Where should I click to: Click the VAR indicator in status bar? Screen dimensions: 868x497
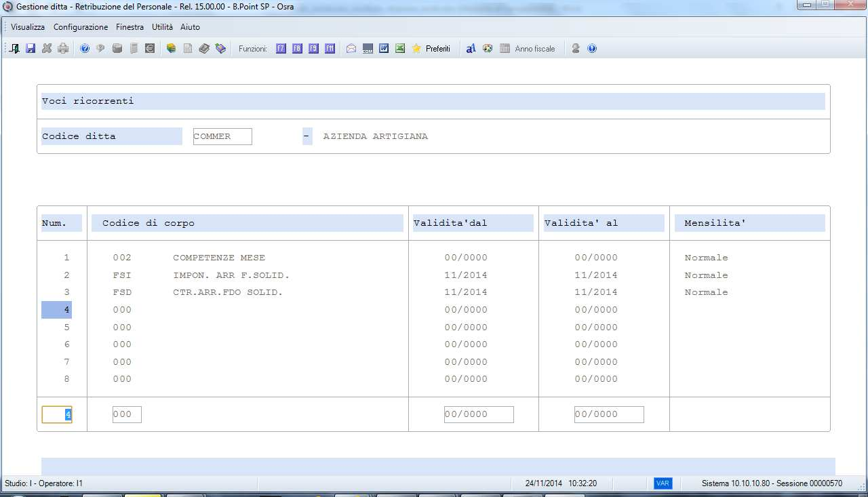[x=663, y=483]
